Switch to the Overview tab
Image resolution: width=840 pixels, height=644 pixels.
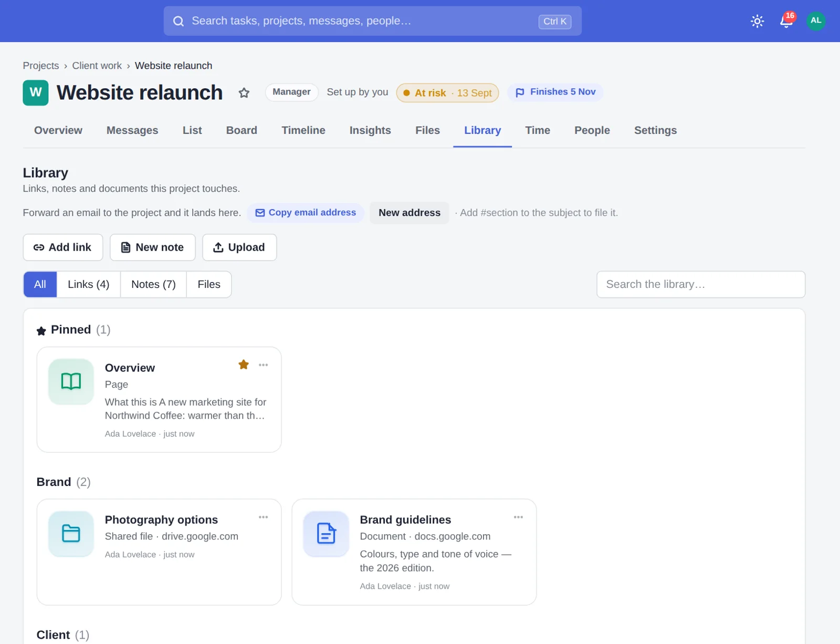pyautogui.click(x=58, y=130)
